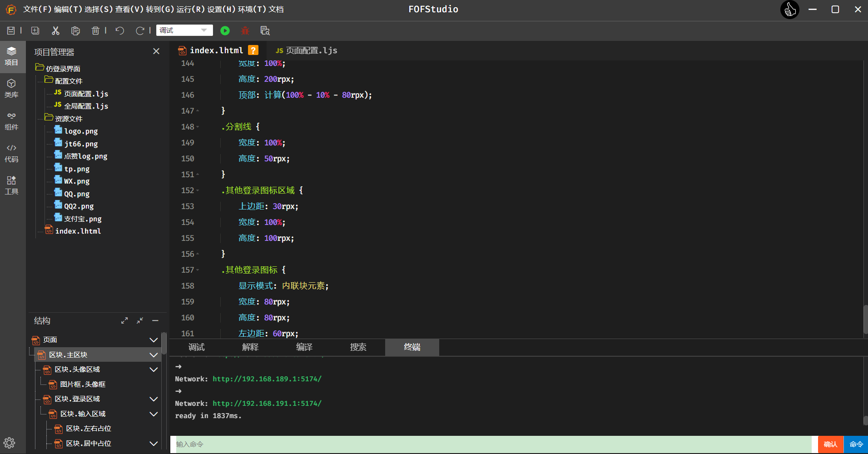Open the 环境(T) menu
This screenshot has width=868, height=454.
253,9
